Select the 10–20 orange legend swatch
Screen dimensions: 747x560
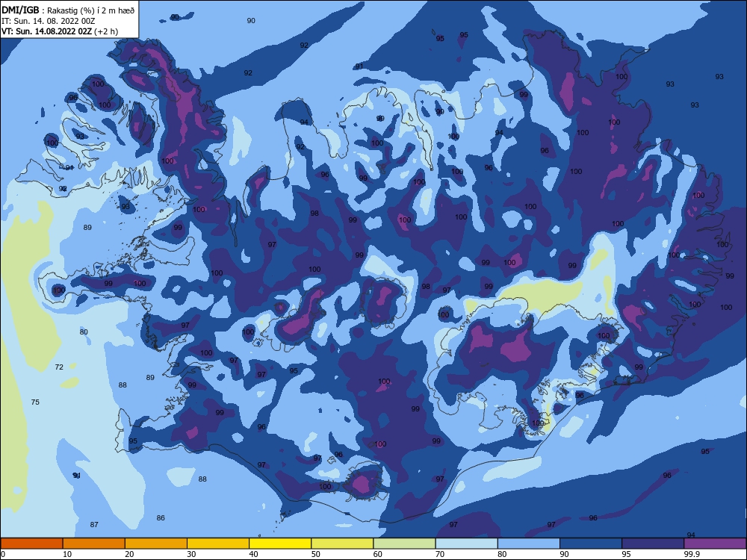(94, 544)
